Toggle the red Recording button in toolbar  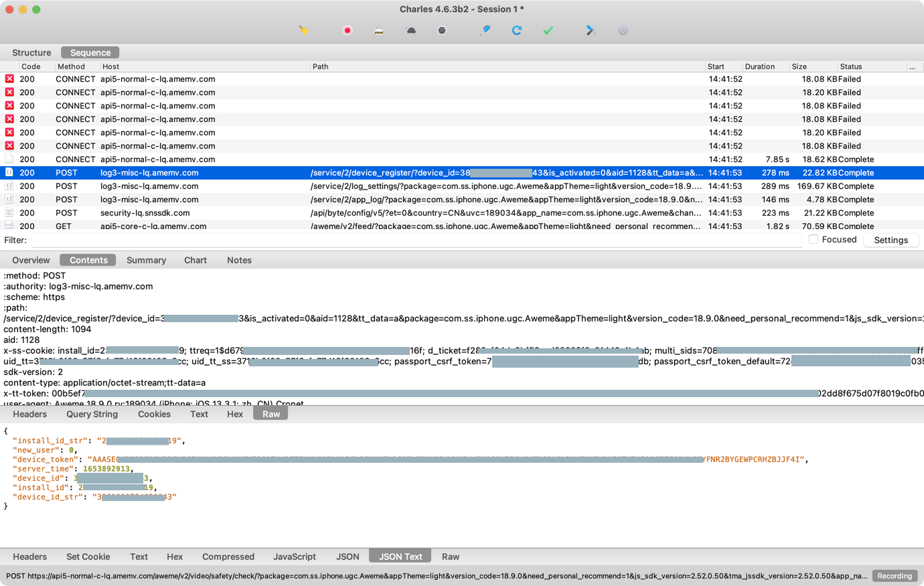coord(348,30)
